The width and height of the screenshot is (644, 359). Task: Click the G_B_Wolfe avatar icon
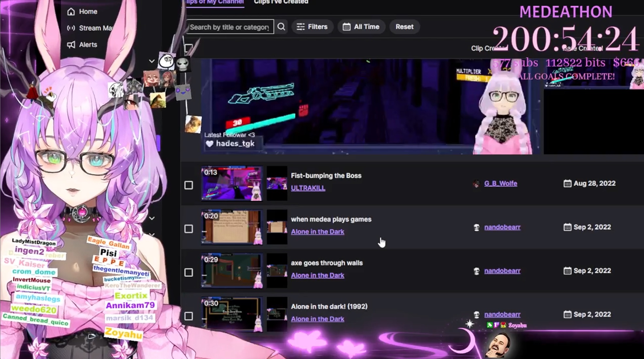click(476, 184)
